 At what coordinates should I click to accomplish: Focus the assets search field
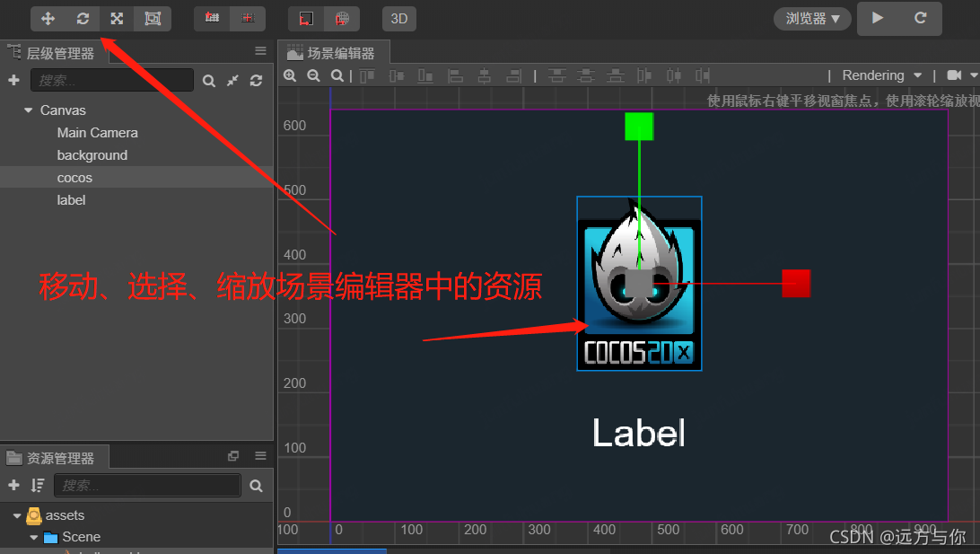[147, 485]
